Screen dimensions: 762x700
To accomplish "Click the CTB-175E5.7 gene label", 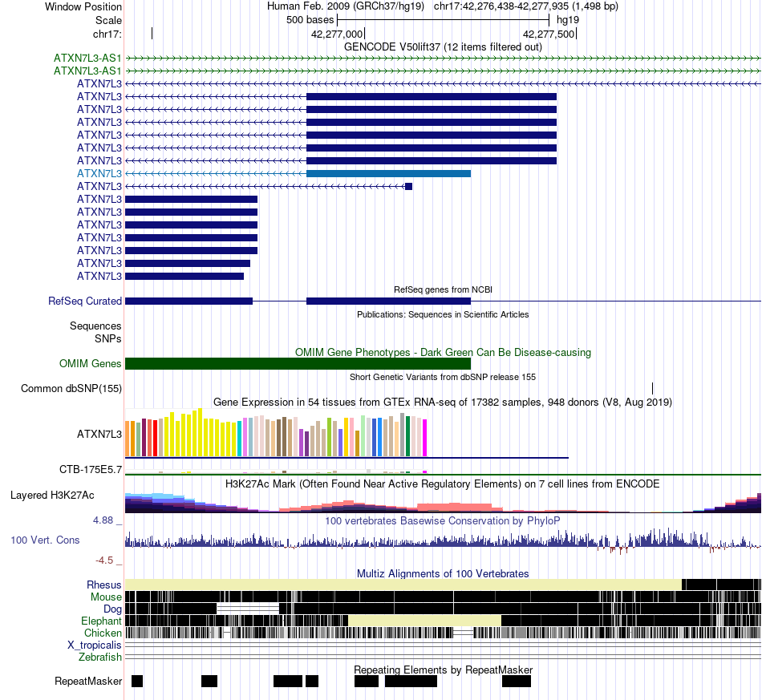I will pyautogui.click(x=91, y=469).
